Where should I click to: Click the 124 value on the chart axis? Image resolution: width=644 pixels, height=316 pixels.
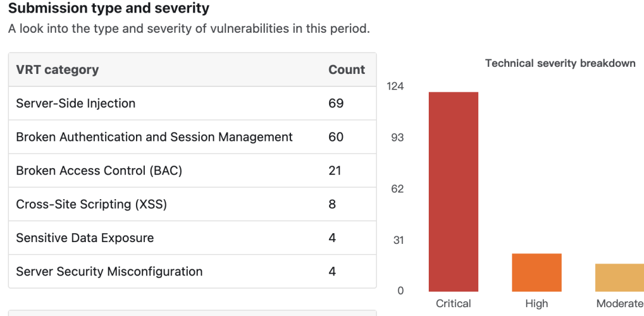[395, 86]
